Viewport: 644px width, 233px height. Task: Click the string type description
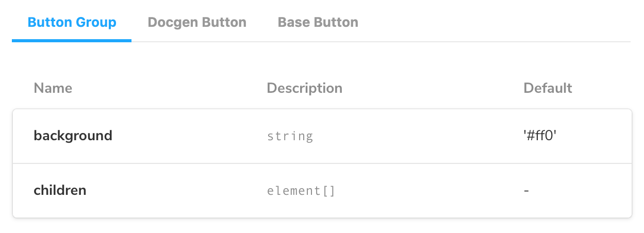tap(290, 137)
